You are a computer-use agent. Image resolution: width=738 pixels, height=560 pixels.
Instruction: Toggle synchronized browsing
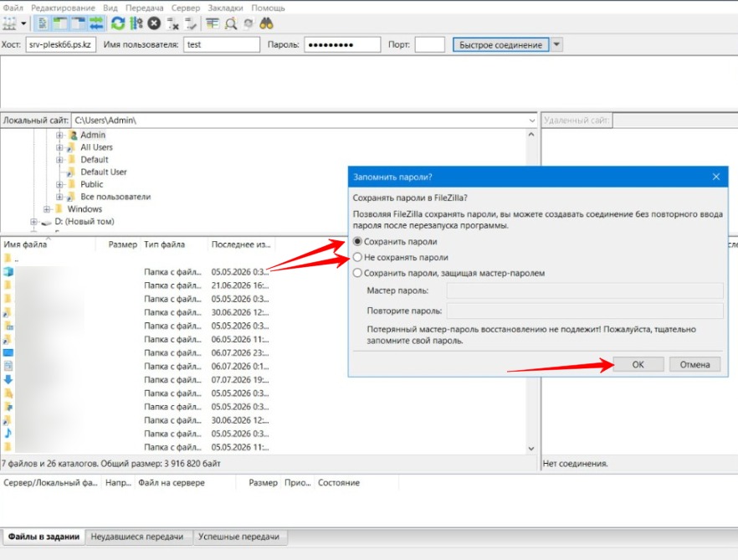tap(249, 23)
